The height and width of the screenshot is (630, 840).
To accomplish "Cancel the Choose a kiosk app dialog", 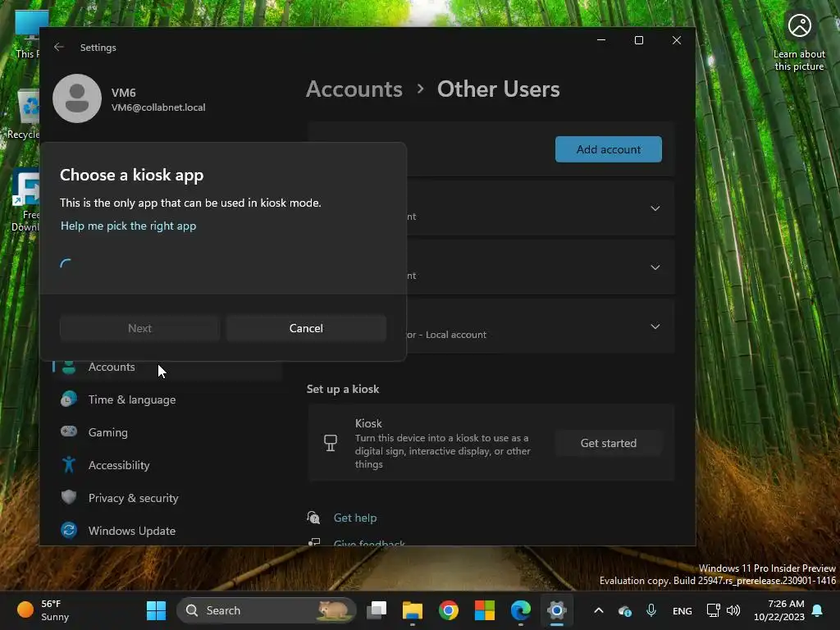I will click(306, 328).
